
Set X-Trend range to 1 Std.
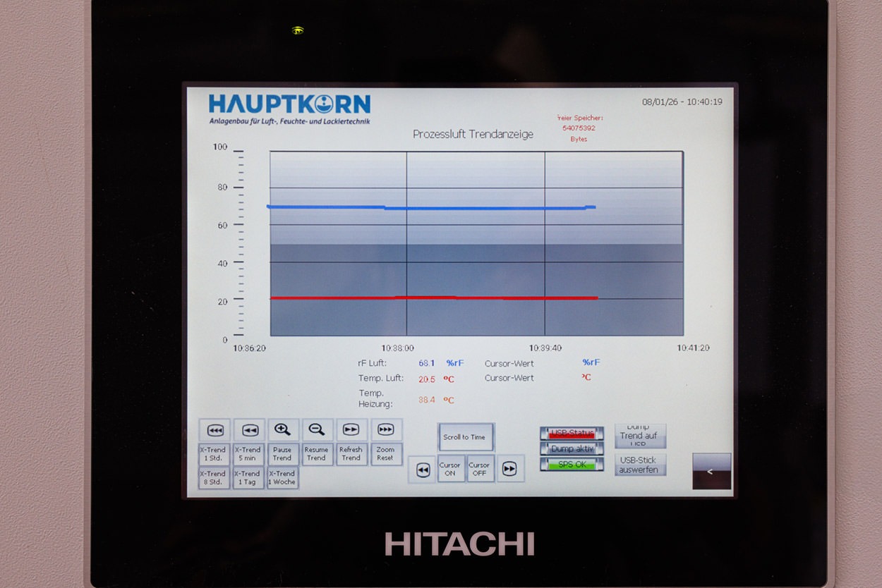[213, 454]
